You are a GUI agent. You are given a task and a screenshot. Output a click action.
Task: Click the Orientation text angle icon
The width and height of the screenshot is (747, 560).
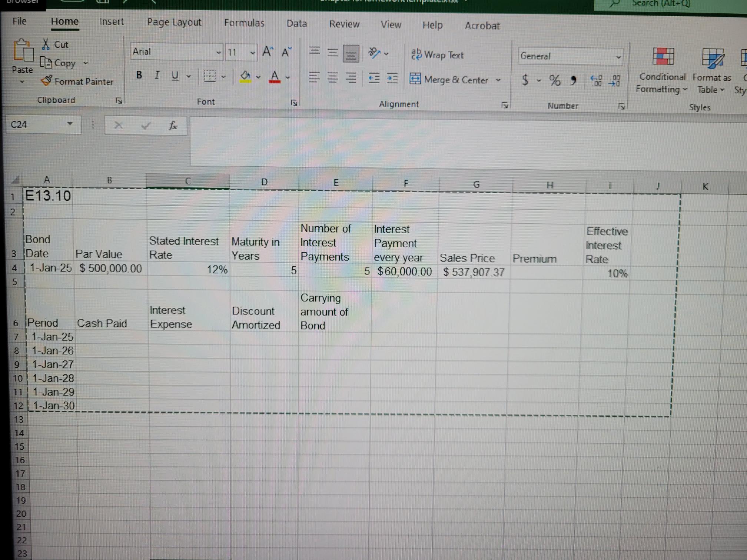click(x=374, y=53)
